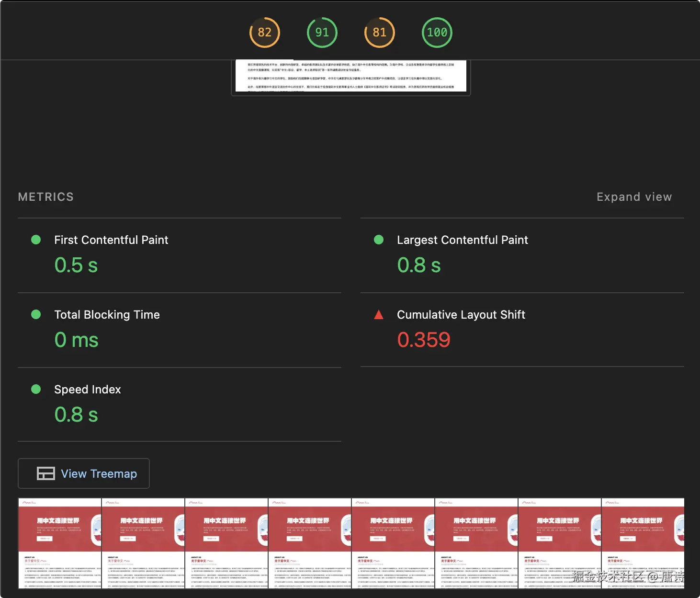Select the first filmstrip thumbnail
The width and height of the screenshot is (700, 598).
tap(60, 543)
